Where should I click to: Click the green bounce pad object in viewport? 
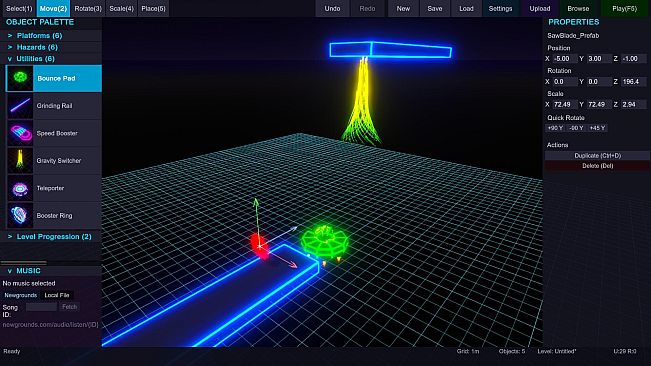coord(324,241)
